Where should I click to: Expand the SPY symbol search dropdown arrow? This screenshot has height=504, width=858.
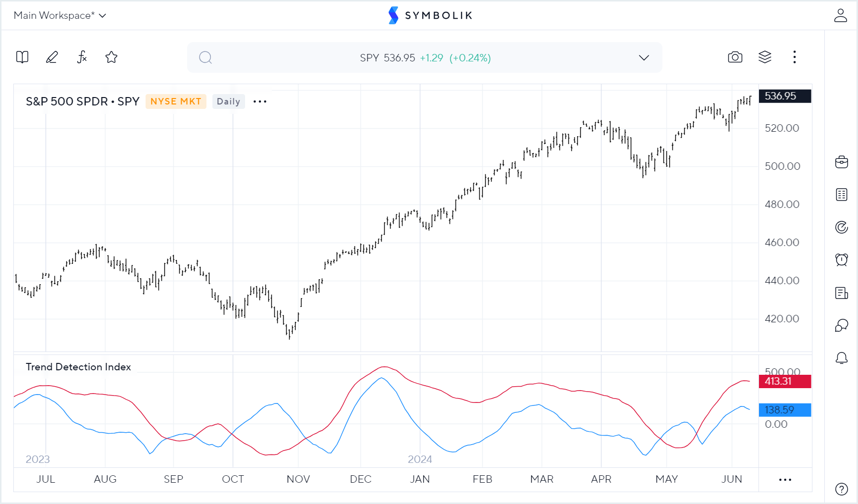click(644, 58)
